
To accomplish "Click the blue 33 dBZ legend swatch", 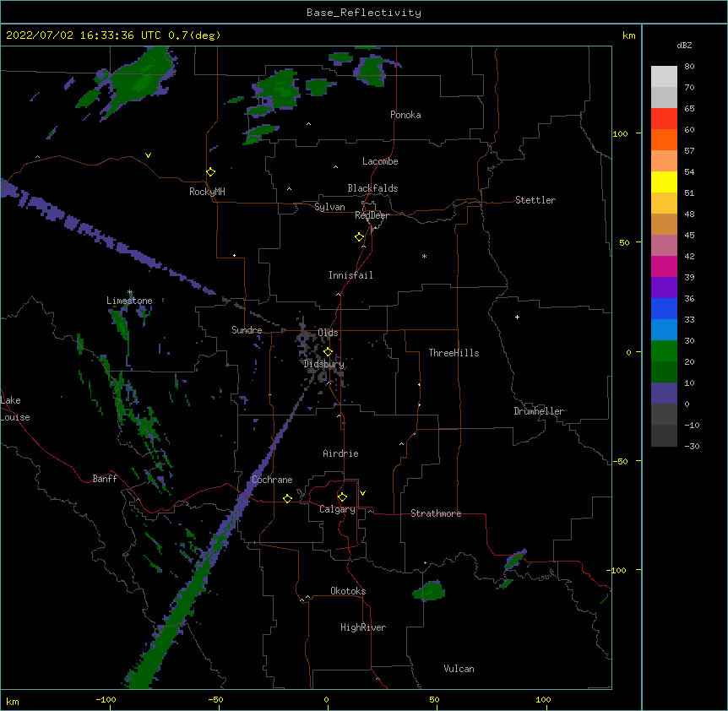I will click(664, 308).
